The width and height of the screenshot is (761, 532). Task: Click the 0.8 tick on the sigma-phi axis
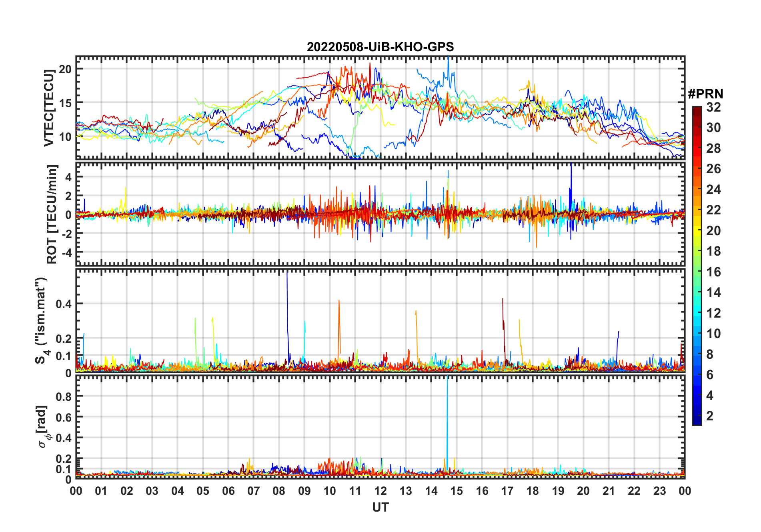[64, 396]
